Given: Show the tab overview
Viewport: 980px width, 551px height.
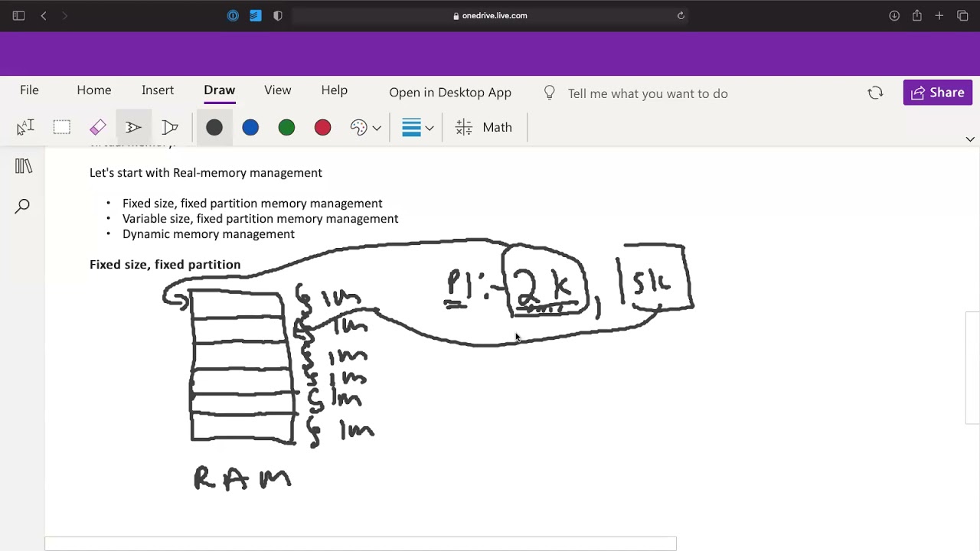Looking at the screenshot, I should [x=963, y=15].
